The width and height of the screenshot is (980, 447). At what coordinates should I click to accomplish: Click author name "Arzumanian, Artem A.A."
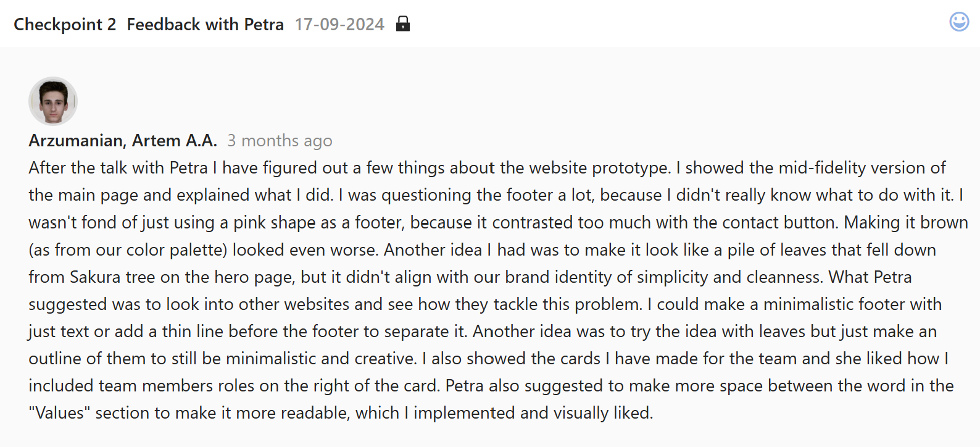[x=123, y=141]
